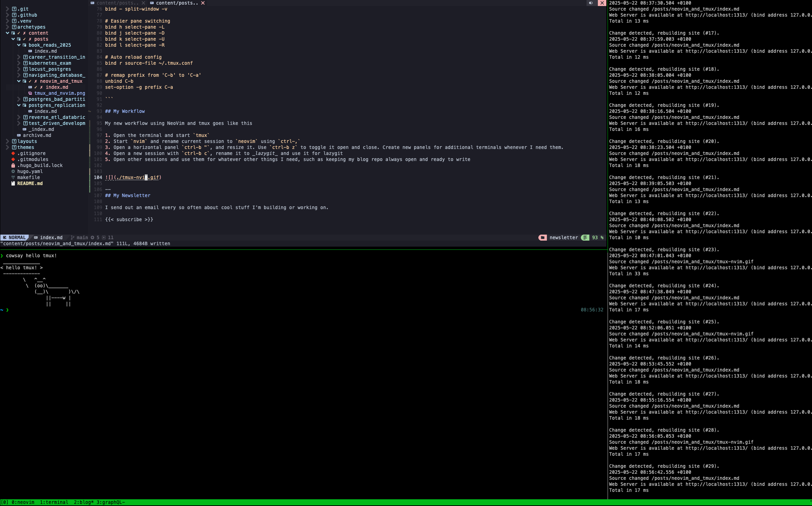Open archive.md in the file tree

pos(37,136)
